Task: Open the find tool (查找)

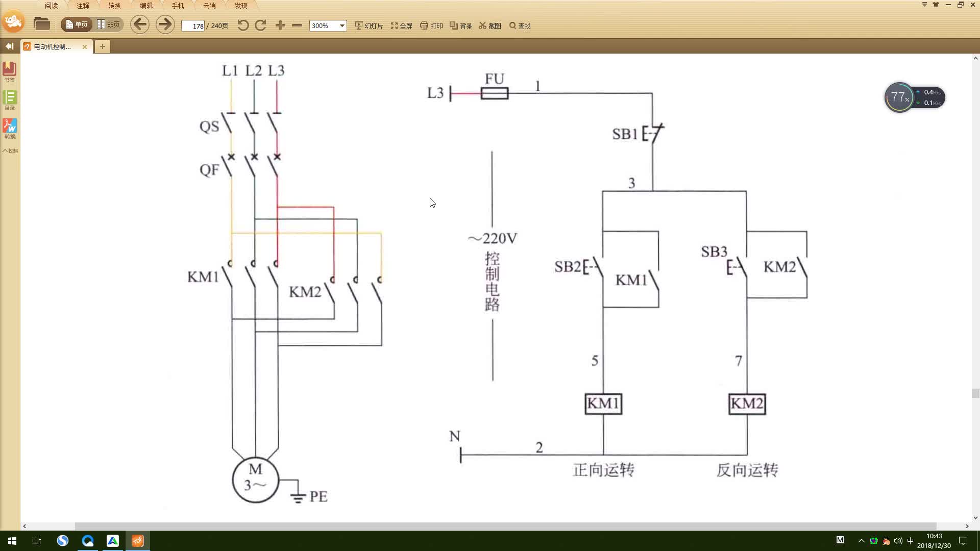Action: 520,26
